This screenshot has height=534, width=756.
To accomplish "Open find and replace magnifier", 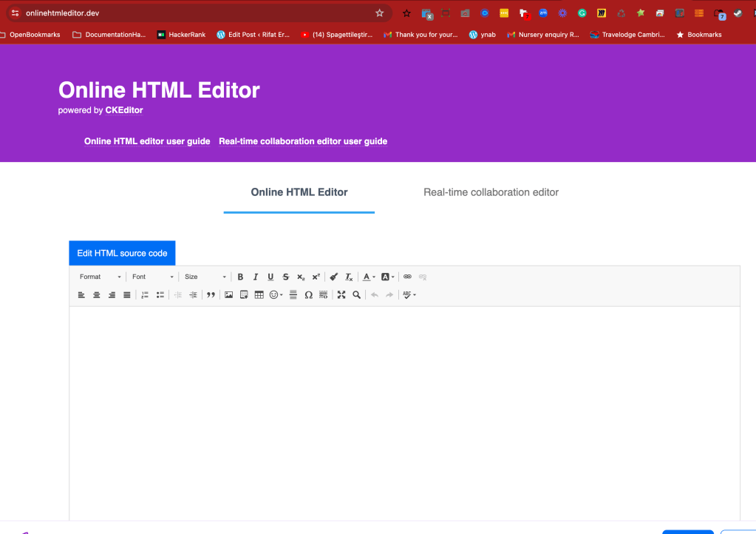I will [357, 295].
